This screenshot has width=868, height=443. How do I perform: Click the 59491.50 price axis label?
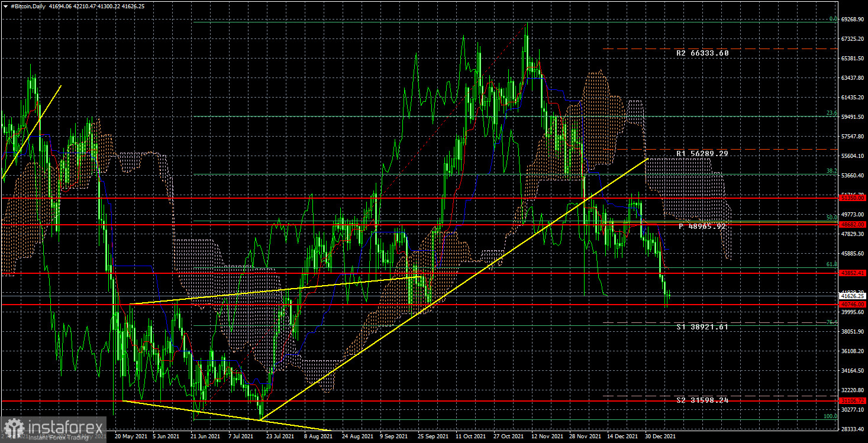click(x=853, y=117)
